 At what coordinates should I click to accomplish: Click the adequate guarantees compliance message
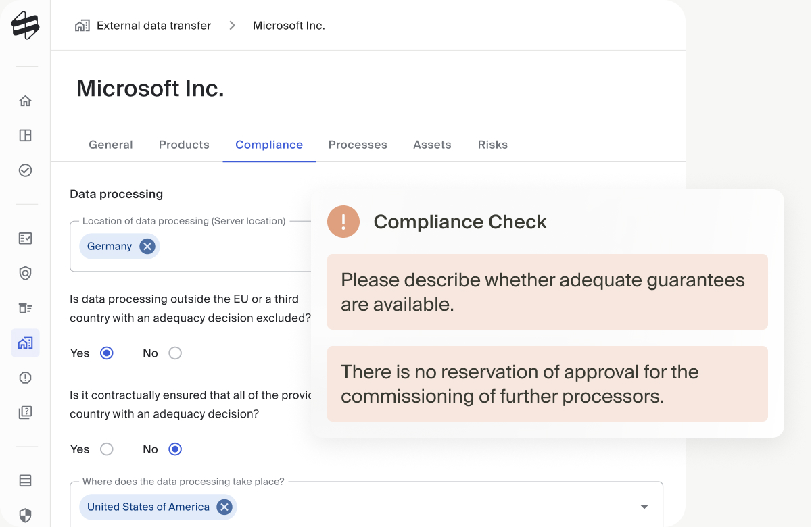[548, 292]
